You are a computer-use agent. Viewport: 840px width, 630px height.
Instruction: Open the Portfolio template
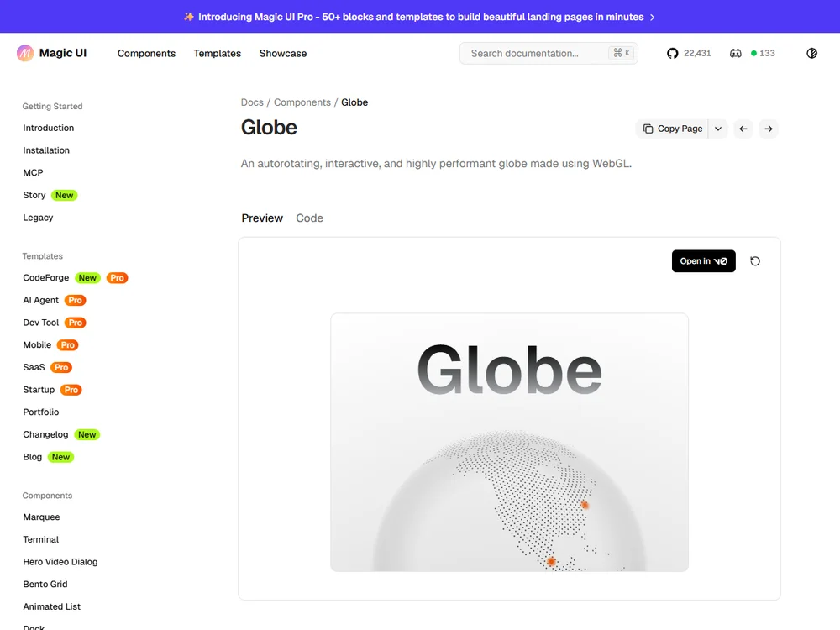tap(40, 412)
